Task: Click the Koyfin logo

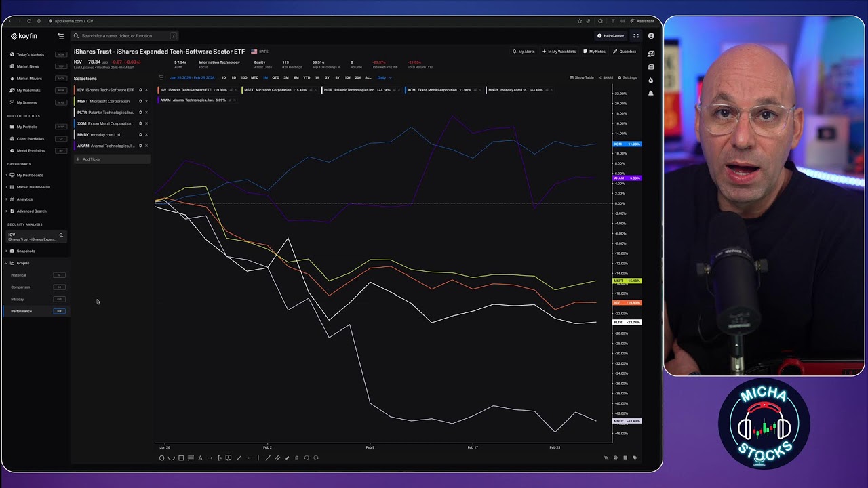Action: click(24, 36)
